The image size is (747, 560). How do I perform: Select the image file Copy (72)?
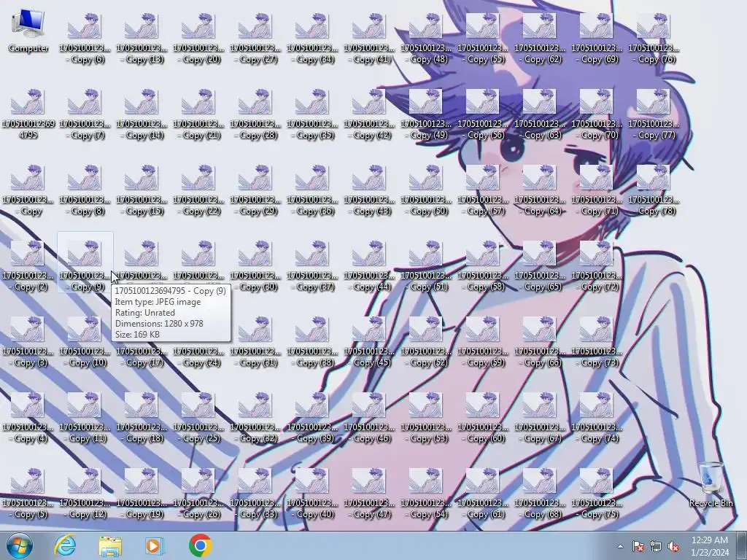[597, 265]
